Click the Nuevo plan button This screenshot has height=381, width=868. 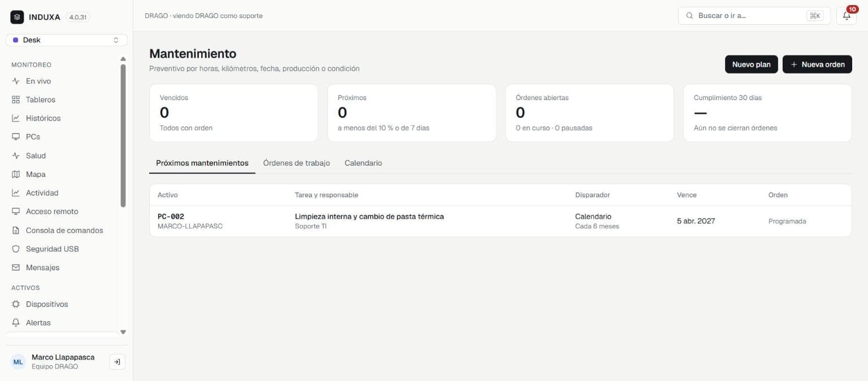click(x=752, y=64)
